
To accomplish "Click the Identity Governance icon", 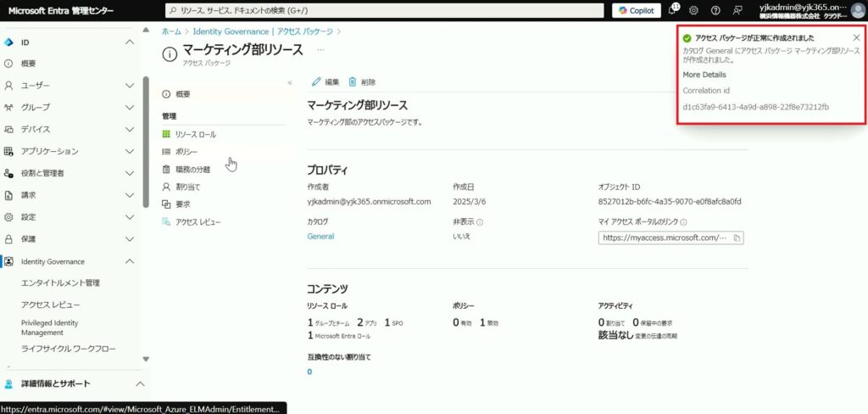I will [x=8, y=261].
